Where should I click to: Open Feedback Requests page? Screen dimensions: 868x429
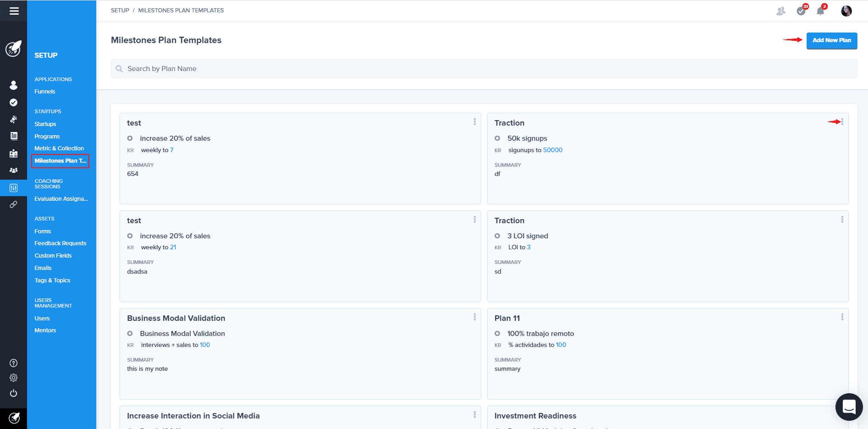(x=60, y=243)
